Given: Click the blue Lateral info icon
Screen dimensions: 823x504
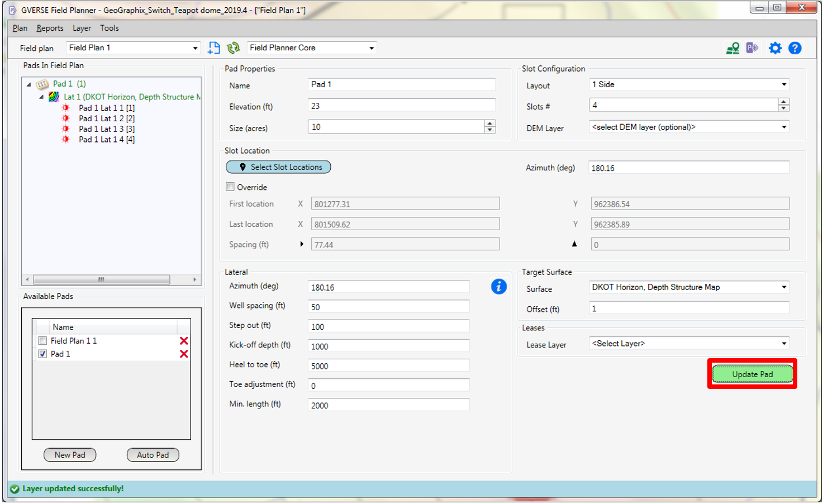Looking at the screenshot, I should 498,287.
